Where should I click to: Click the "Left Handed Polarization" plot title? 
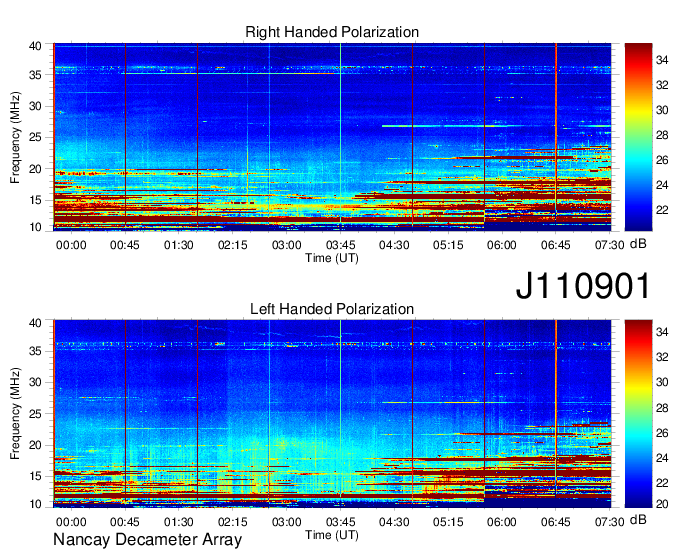tap(332, 309)
